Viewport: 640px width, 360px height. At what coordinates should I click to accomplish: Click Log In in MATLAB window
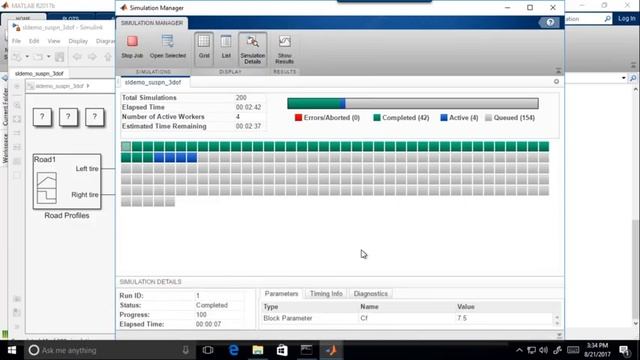click(626, 18)
